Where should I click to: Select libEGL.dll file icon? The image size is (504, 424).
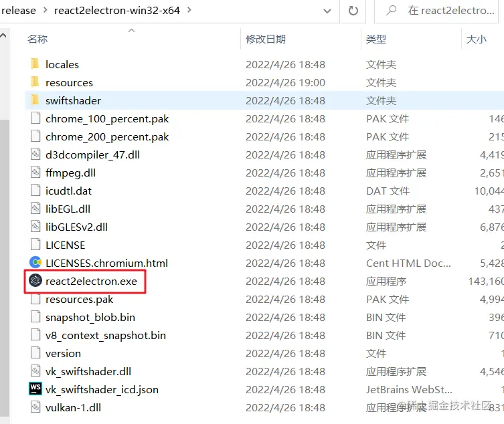click(35, 208)
